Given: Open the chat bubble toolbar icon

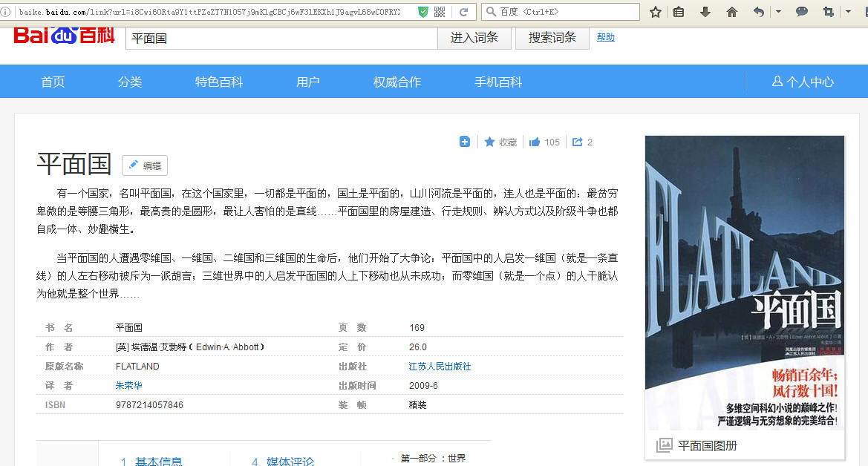Looking at the screenshot, I should 802,12.
